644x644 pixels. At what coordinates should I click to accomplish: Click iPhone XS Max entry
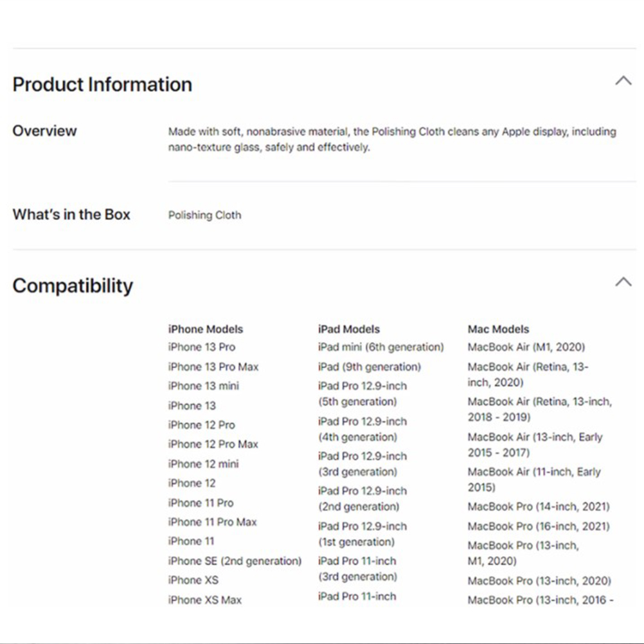tap(205, 600)
